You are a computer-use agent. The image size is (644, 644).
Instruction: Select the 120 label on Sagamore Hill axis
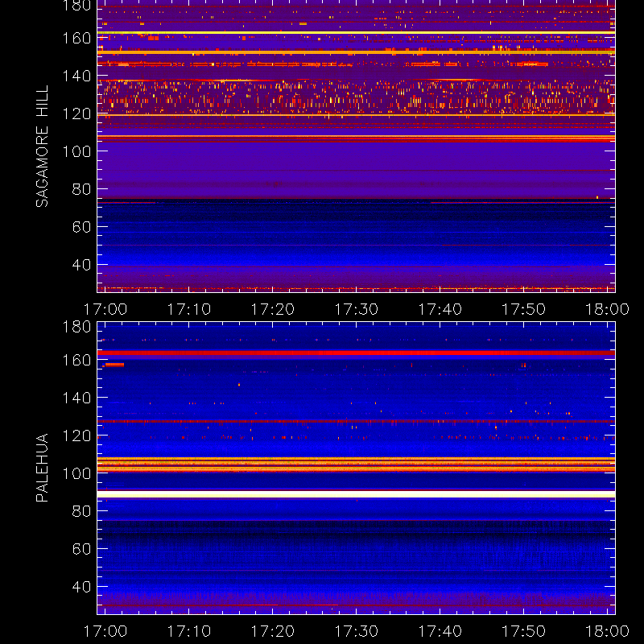76,114
